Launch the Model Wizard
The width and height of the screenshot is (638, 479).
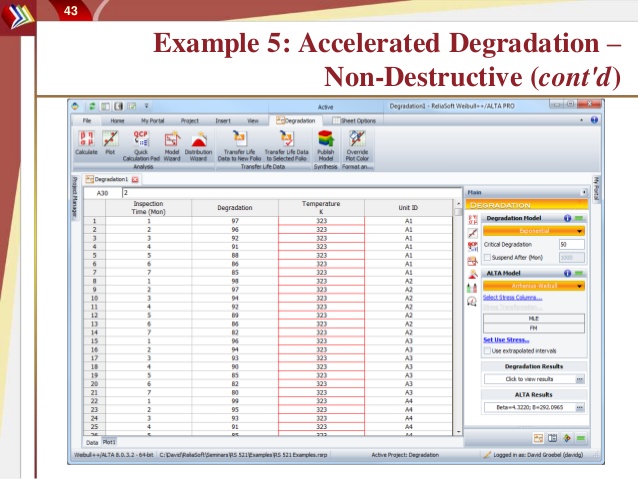[x=171, y=142]
